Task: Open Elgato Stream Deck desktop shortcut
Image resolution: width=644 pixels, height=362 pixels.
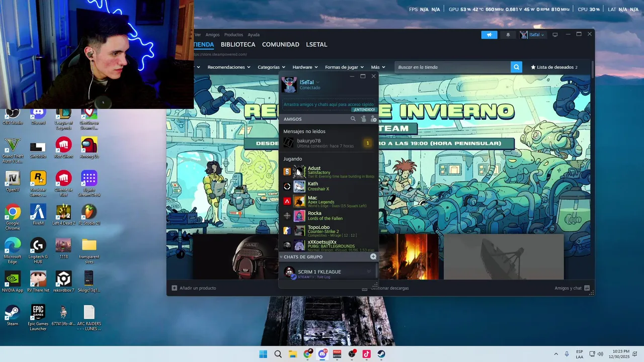Action: [89, 184]
